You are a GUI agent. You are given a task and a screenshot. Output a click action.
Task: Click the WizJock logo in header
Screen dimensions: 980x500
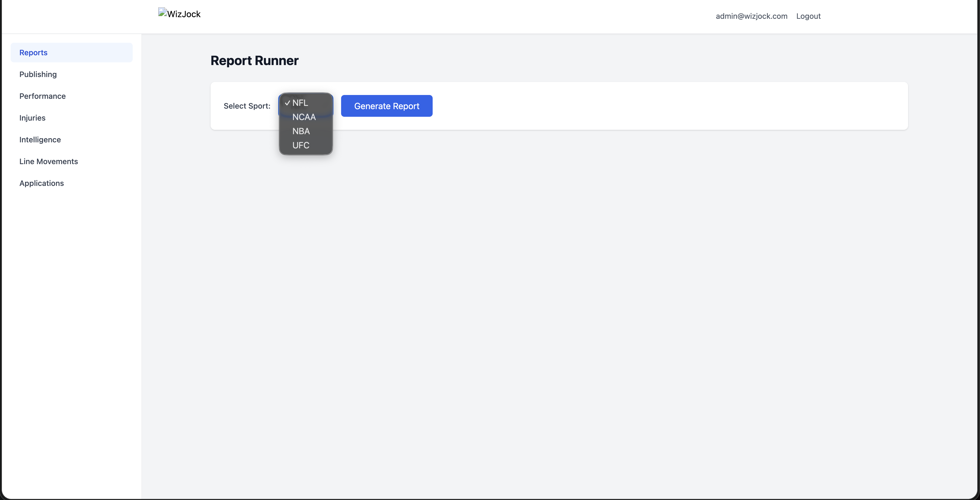180,14
